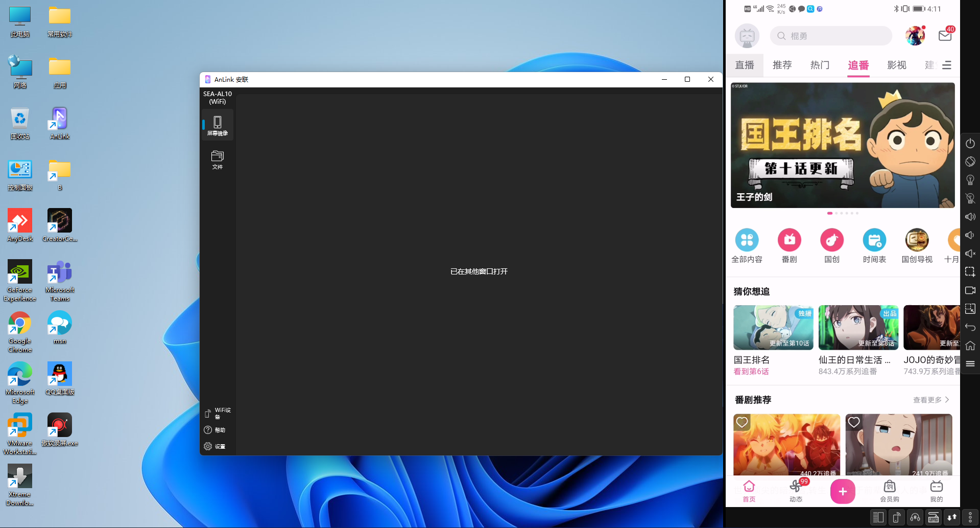Open 设置 in AnLink sidebar
This screenshot has width=980, height=528.
215,446
